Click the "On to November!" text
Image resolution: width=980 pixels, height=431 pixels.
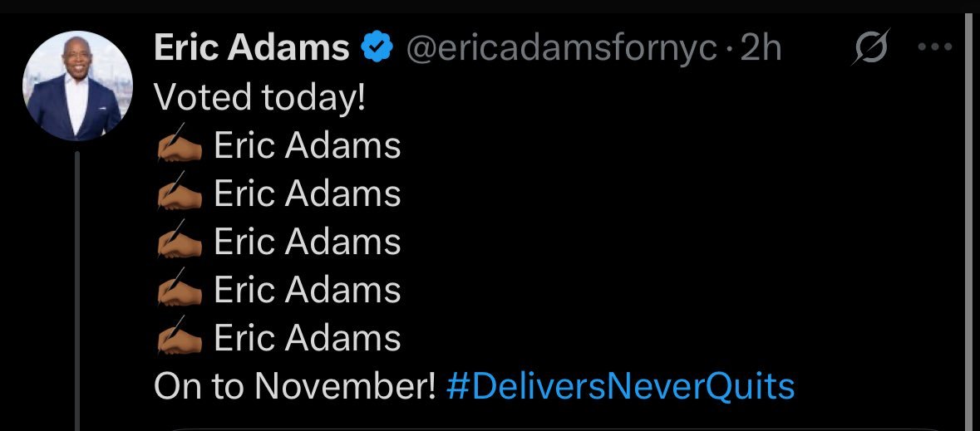pos(295,387)
